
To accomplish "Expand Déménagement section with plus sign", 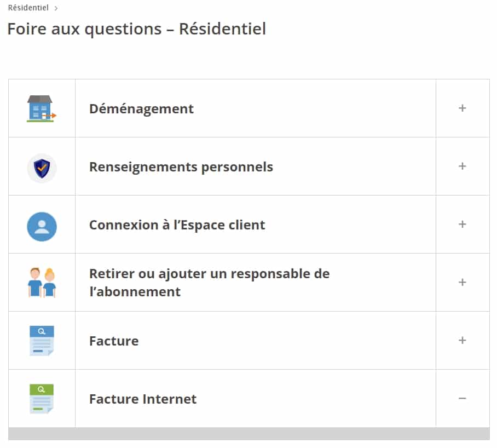I will (x=462, y=108).
